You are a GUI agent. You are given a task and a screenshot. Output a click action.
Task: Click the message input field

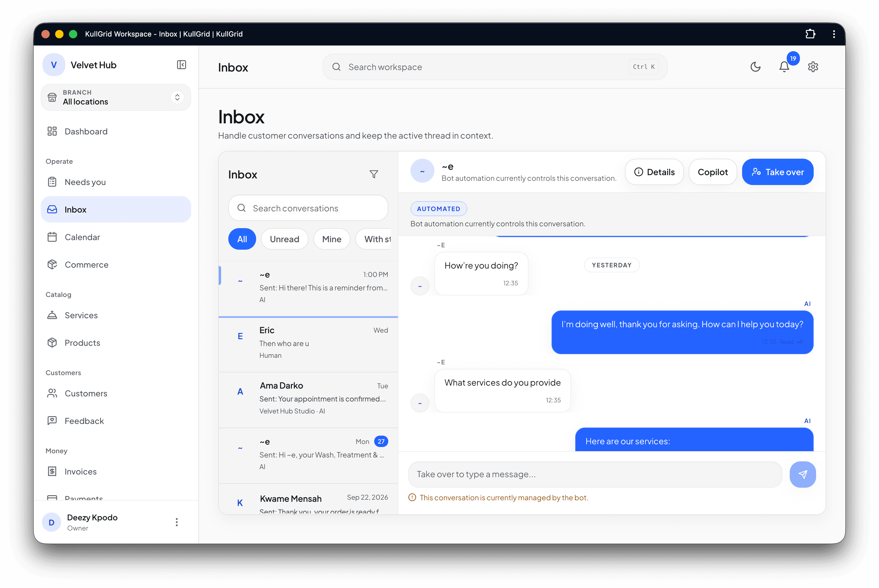tap(595, 474)
